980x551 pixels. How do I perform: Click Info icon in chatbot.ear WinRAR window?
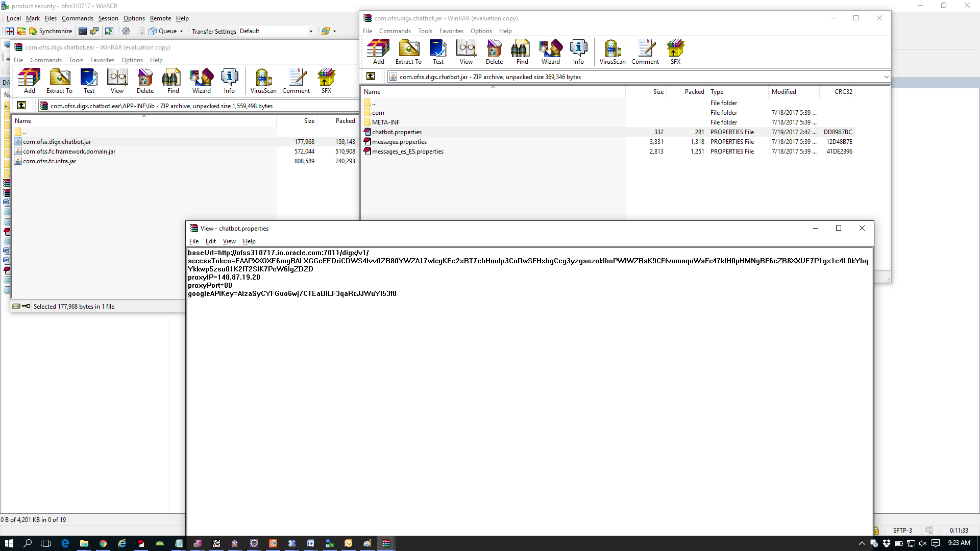[229, 81]
